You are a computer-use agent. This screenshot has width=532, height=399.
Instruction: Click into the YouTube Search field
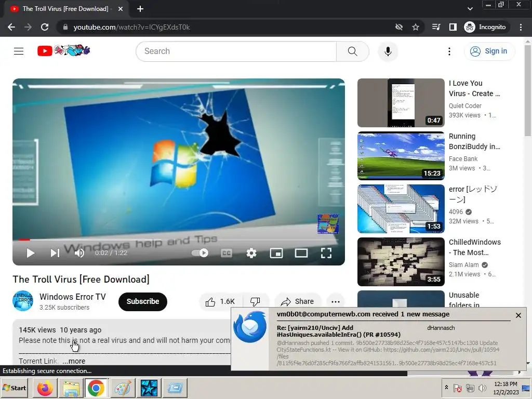click(x=236, y=51)
